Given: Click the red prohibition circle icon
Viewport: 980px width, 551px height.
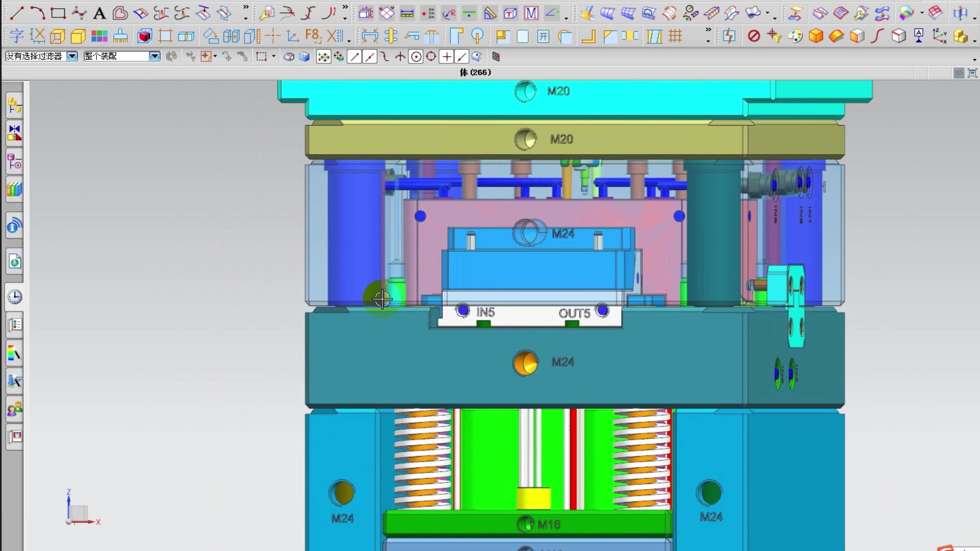Looking at the screenshot, I should coord(753,36).
